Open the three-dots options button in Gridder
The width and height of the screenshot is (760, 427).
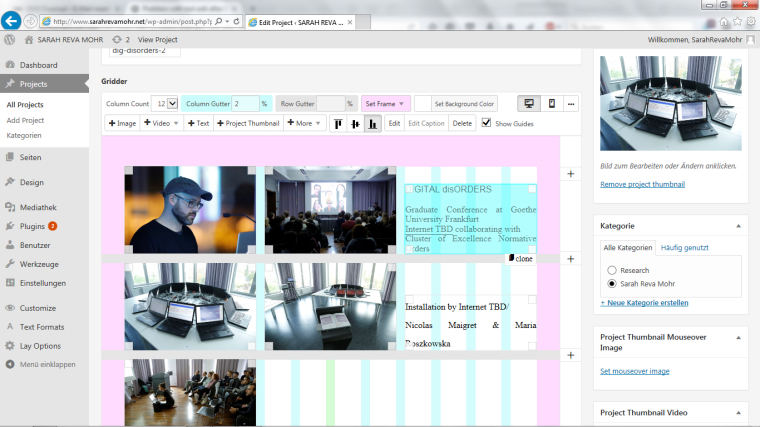[x=571, y=103]
